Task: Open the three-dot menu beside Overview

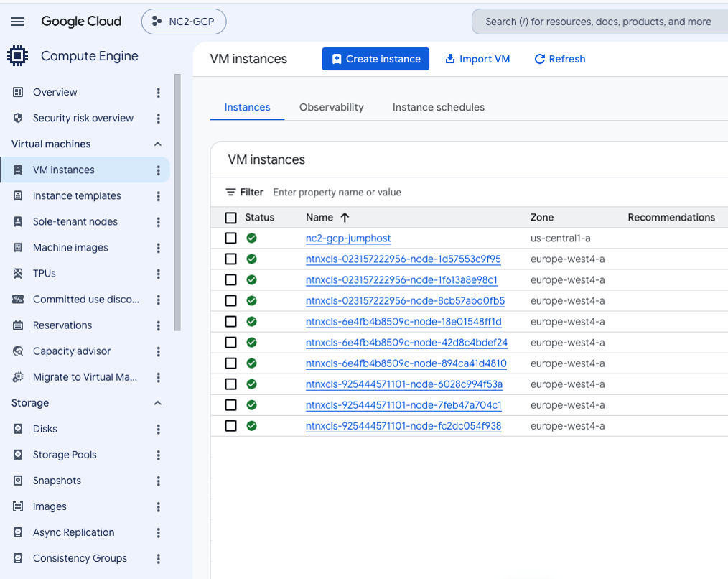Action: pos(159,93)
